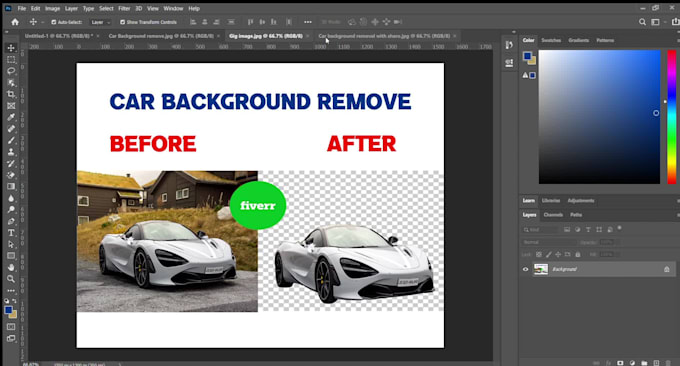Select the Horizontal Type tool
The width and height of the screenshot is (680, 366).
(x=11, y=233)
